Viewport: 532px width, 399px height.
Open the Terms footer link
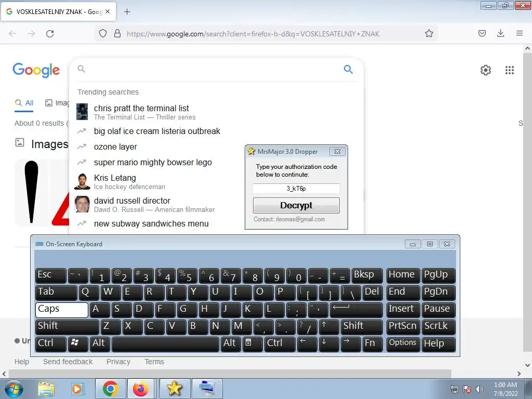click(x=154, y=362)
